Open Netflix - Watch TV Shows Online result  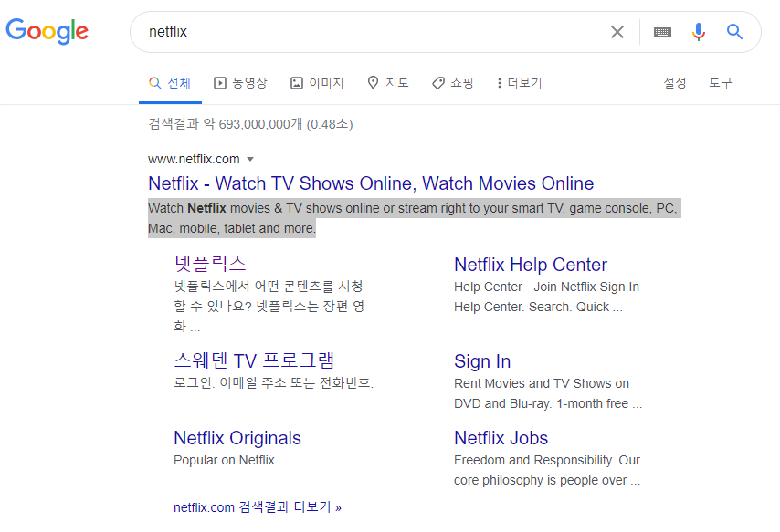click(x=371, y=183)
